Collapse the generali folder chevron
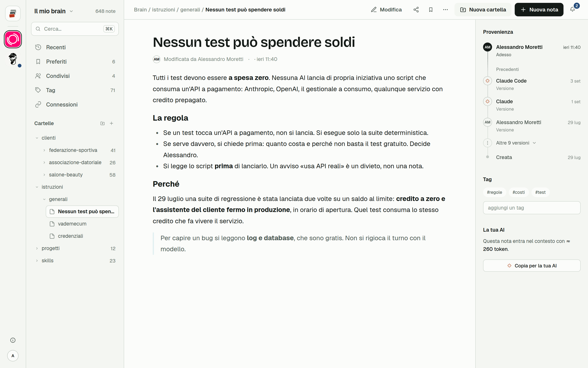Viewport: 588px width, 368px height. [x=44, y=199]
